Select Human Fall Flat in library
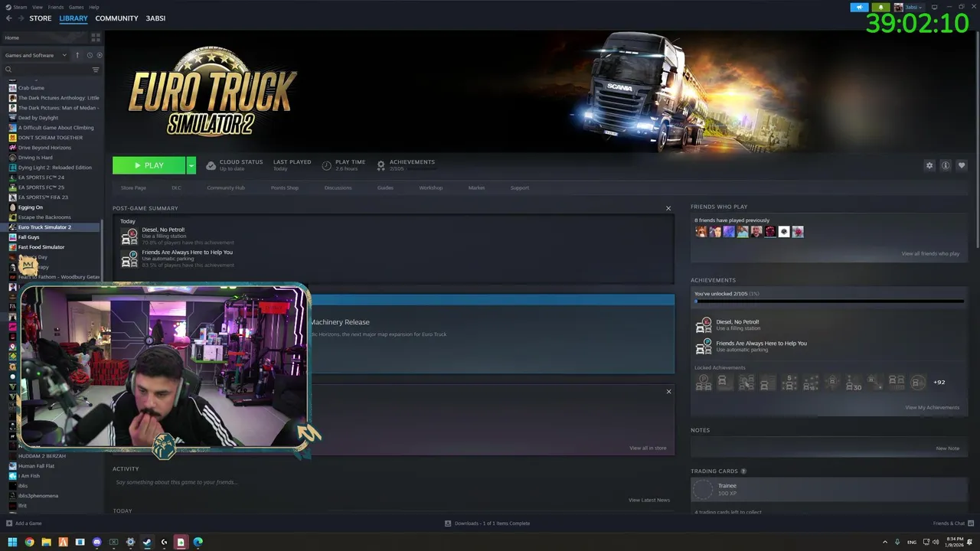The width and height of the screenshot is (980, 551). (36, 466)
